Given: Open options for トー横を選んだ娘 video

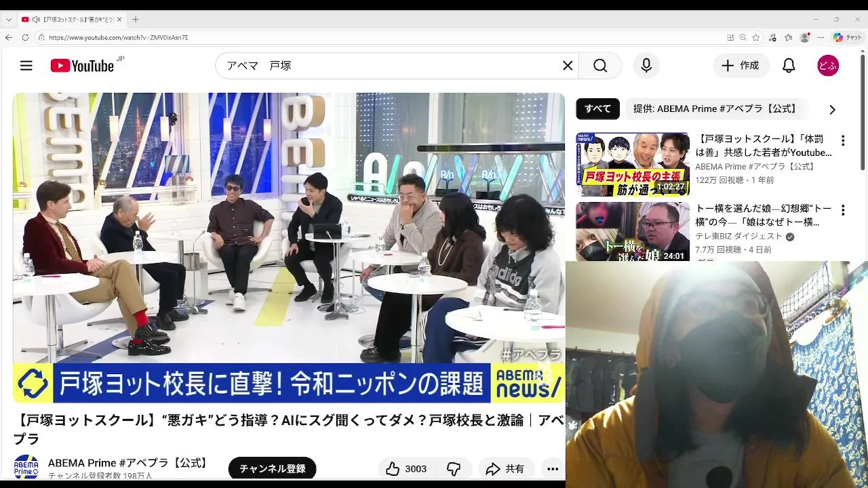Looking at the screenshot, I should coord(843,211).
